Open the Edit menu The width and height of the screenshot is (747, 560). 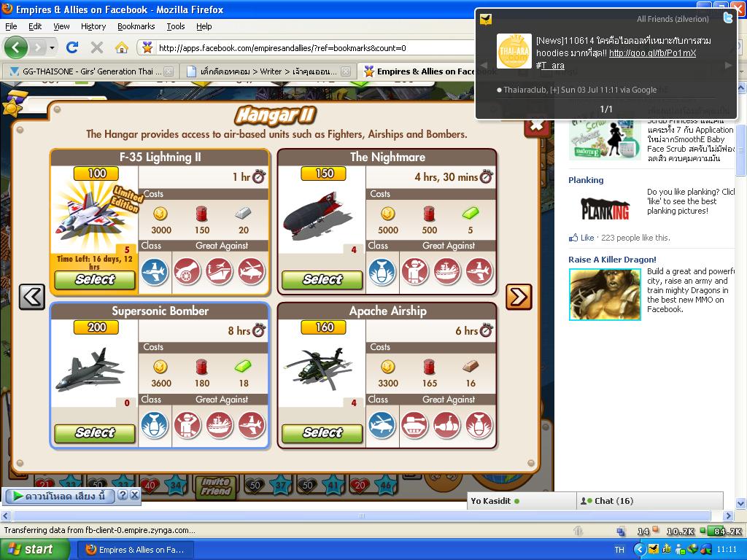35,26
